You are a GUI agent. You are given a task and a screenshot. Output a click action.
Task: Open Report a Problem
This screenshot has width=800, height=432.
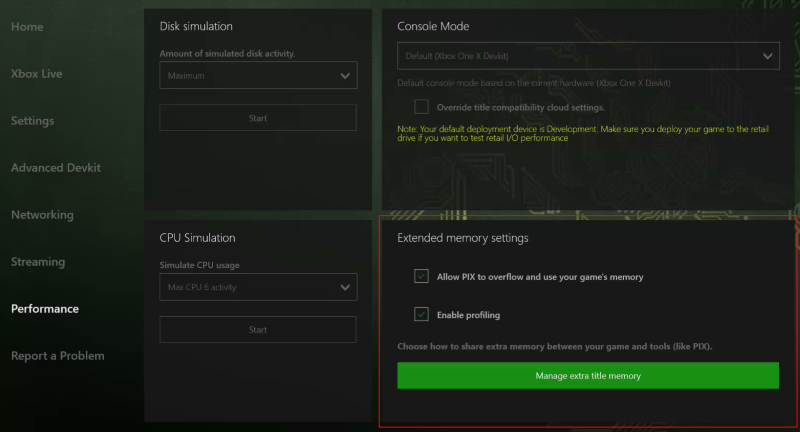(x=58, y=355)
